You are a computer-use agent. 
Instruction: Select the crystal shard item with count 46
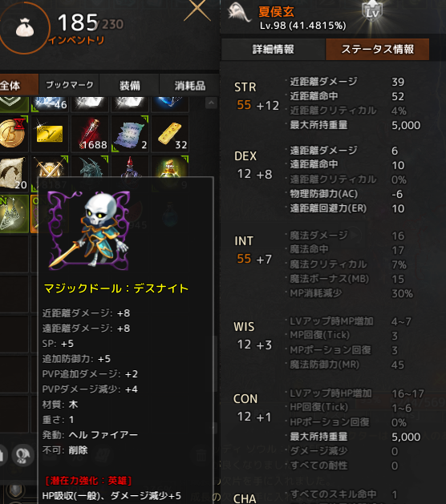point(50,104)
